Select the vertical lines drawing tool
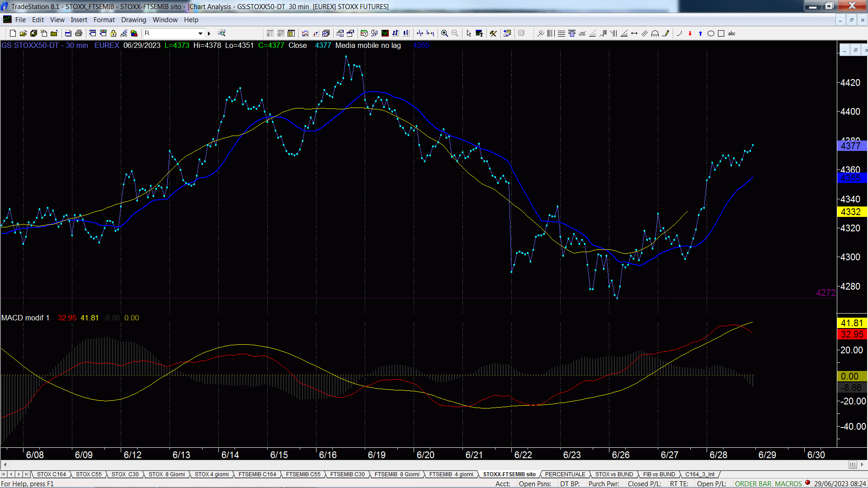The image size is (868, 488). click(551, 33)
